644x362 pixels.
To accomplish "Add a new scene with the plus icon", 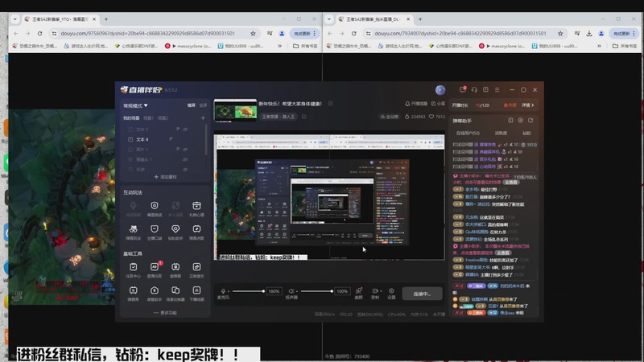I will pyautogui.click(x=203, y=117).
